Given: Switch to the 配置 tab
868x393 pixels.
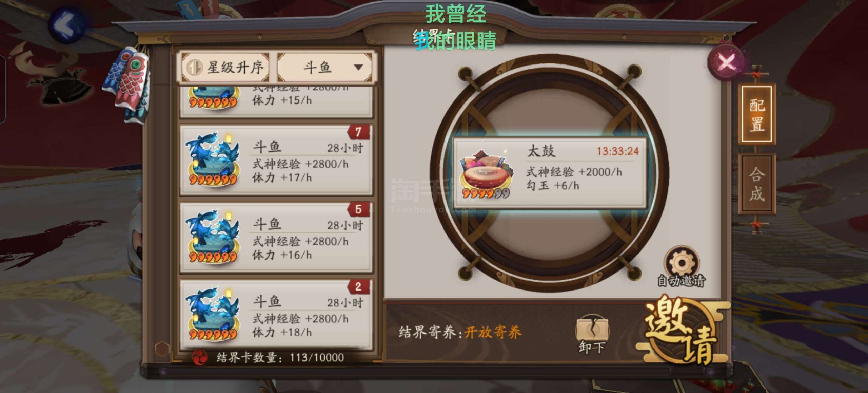Looking at the screenshot, I should pyautogui.click(x=757, y=114).
